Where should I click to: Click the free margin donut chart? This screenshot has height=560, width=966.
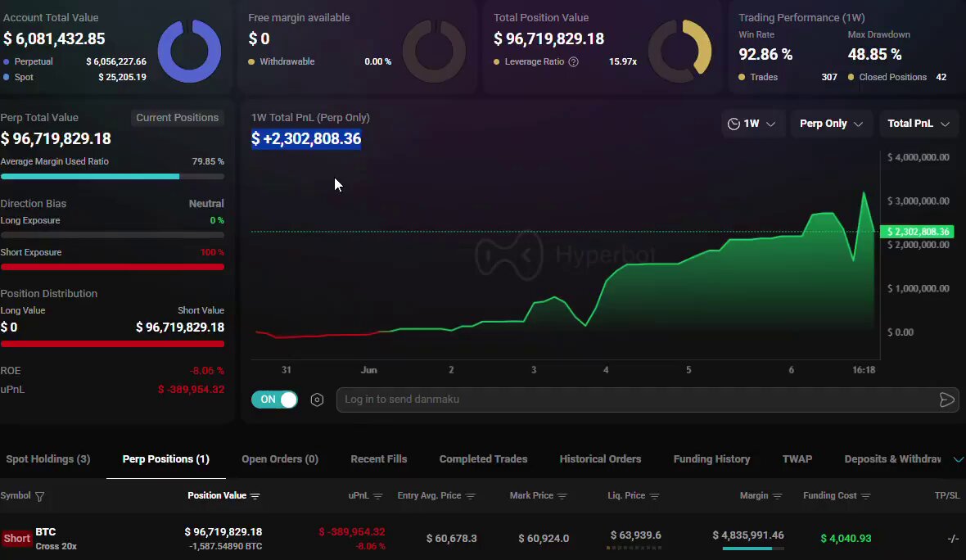click(435, 51)
